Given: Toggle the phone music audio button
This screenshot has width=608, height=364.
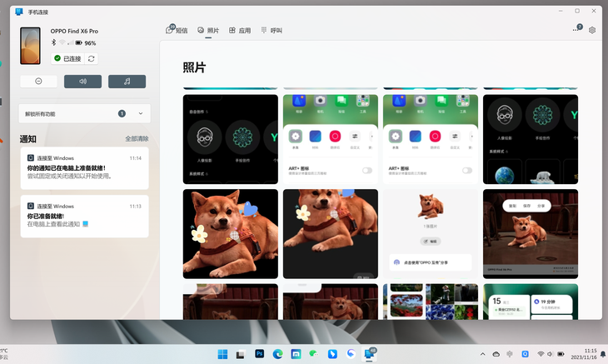Looking at the screenshot, I should pyautogui.click(x=127, y=82).
